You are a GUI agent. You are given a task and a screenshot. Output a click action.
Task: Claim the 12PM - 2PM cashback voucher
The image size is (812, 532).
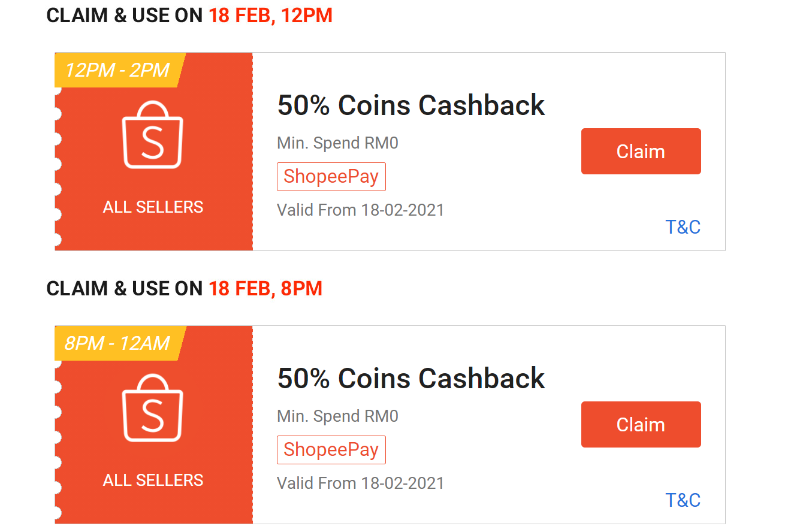641,152
